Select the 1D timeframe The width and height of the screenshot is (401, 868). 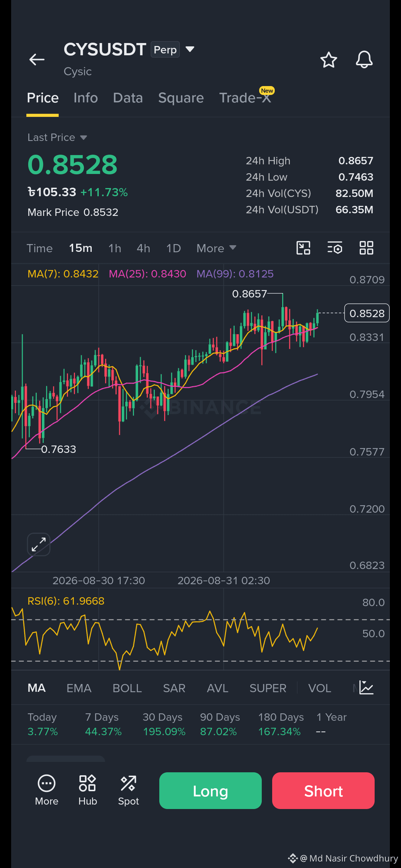pos(173,248)
